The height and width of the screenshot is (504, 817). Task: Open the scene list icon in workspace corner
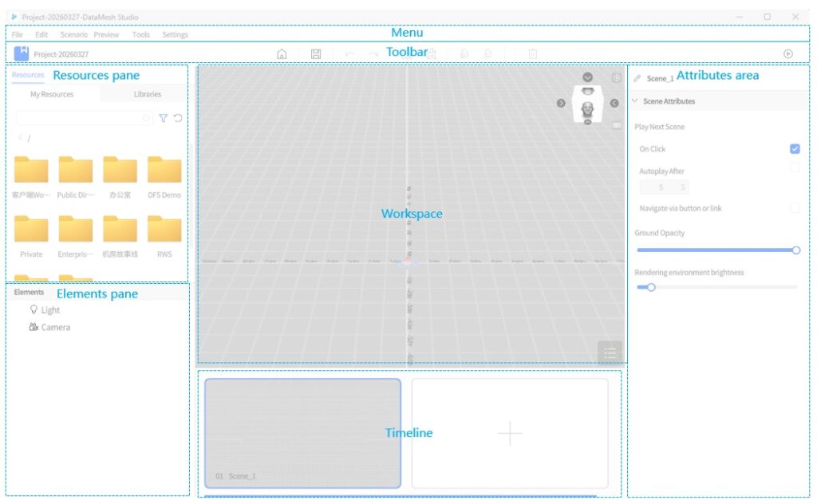click(x=610, y=352)
